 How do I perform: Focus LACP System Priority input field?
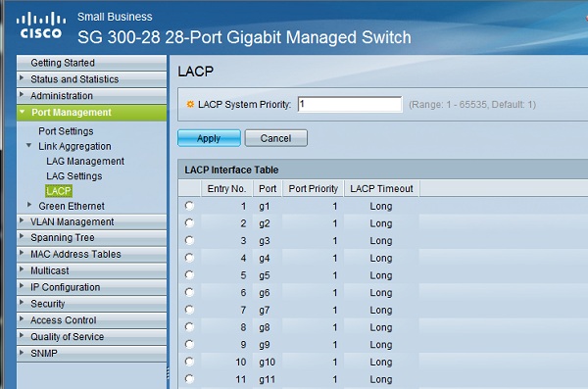[350, 104]
